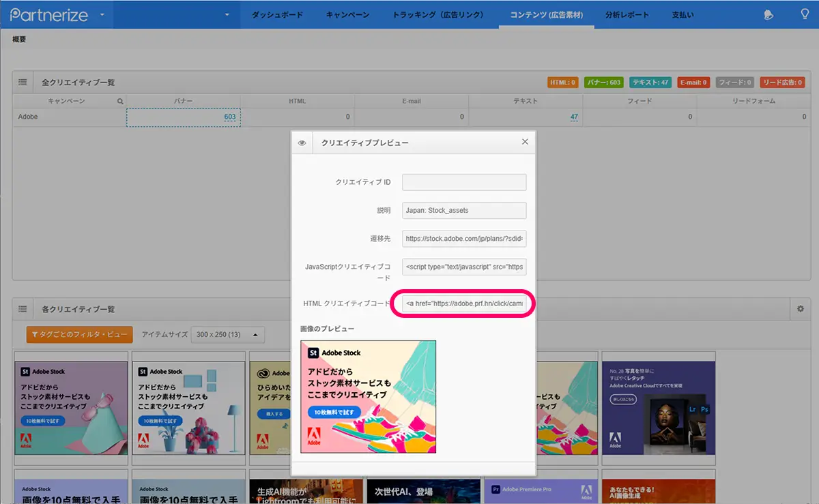The image size is (819, 504).
Task: Open the purple レタッチ Creative Cloud banner
Action: (x=658, y=408)
